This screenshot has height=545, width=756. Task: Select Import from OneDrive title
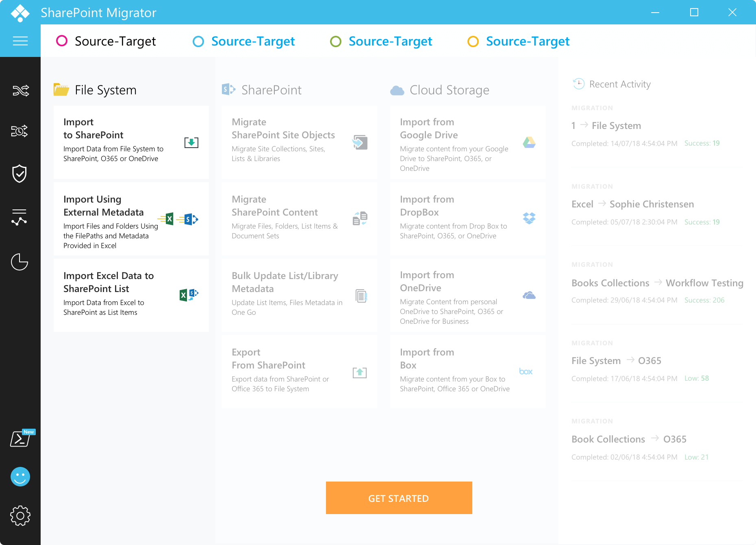pyautogui.click(x=427, y=281)
